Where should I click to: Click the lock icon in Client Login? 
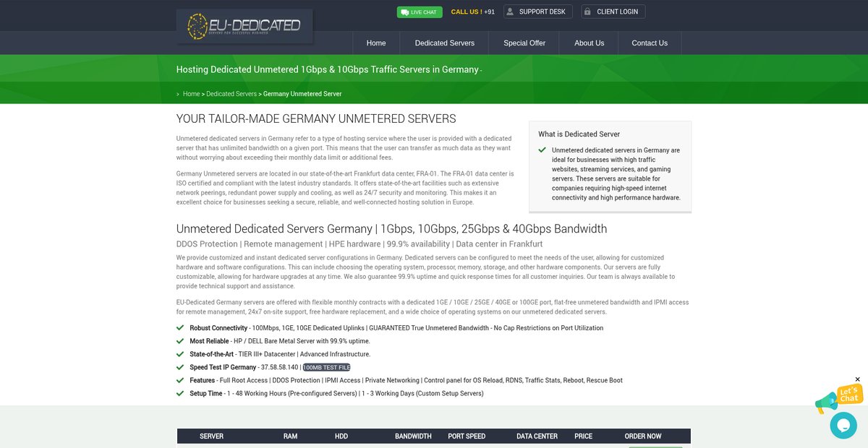[587, 12]
